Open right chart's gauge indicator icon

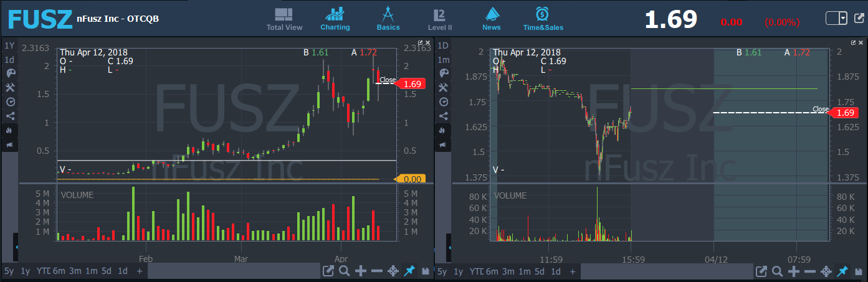coord(444,101)
